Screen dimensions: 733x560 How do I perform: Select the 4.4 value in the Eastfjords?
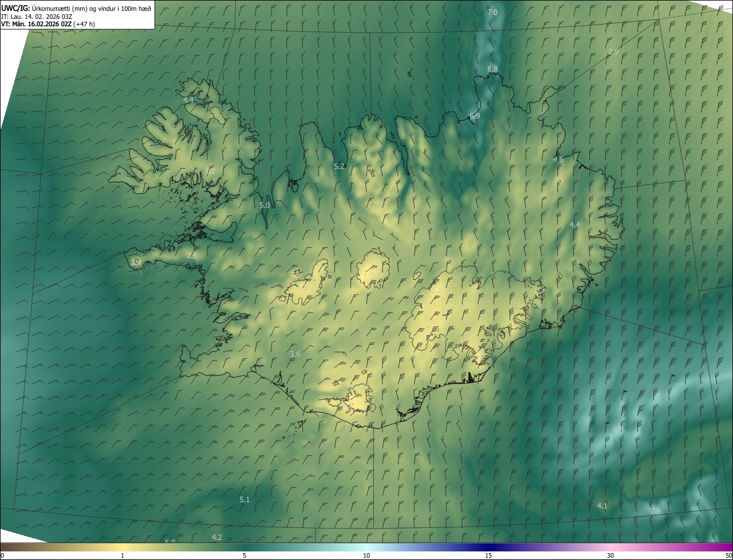click(x=574, y=225)
